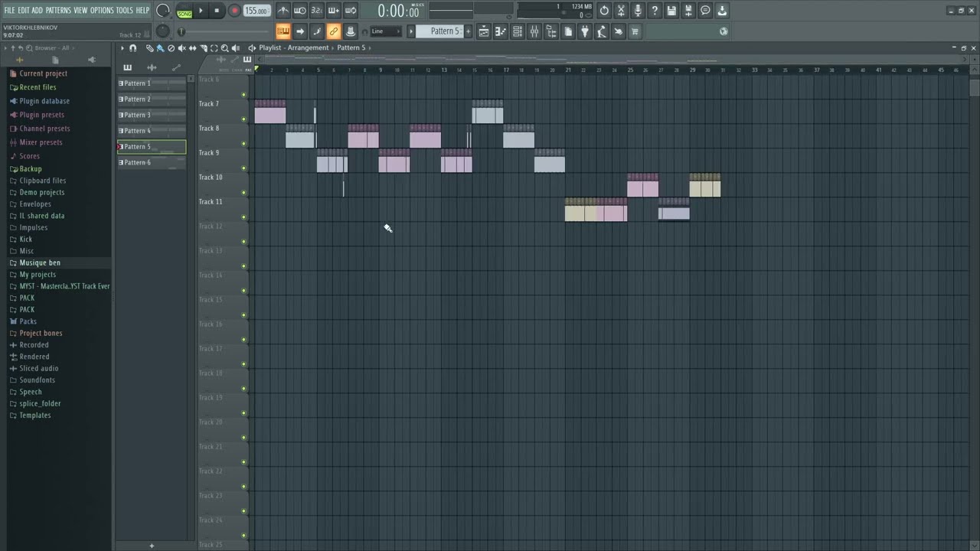Click bar 17 on the timeline ruler
This screenshot has width=980, height=551.
pyautogui.click(x=506, y=70)
